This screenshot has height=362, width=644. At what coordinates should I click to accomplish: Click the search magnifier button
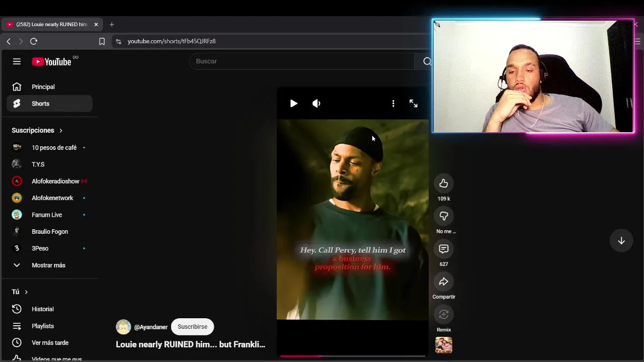[427, 61]
